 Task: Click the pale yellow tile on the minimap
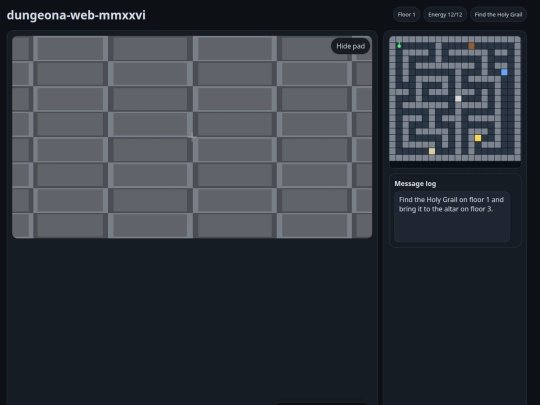click(x=432, y=151)
